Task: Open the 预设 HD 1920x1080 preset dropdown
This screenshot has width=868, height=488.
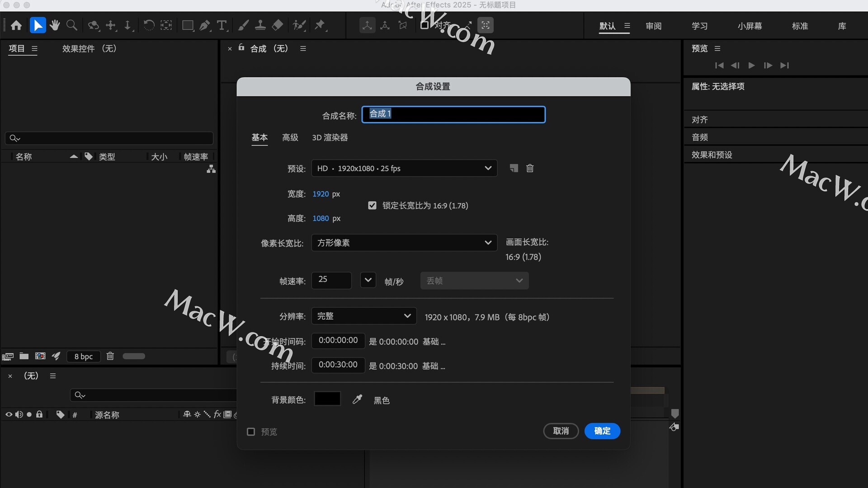Action: pos(404,168)
